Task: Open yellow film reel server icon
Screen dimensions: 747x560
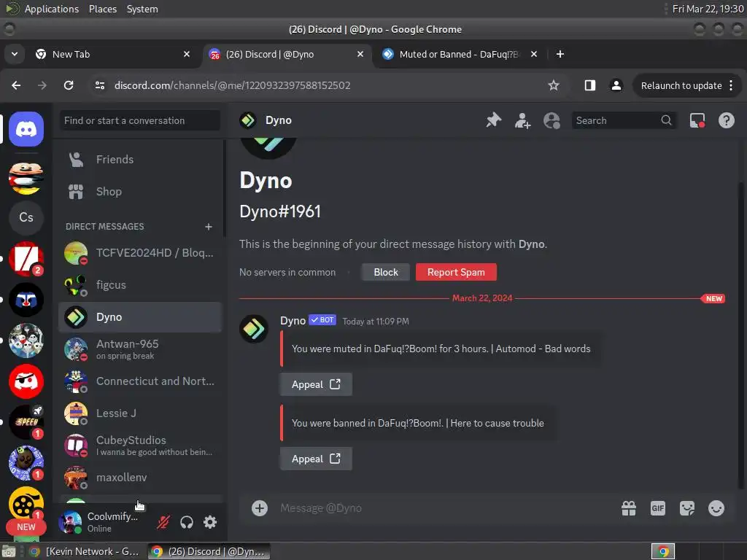Action: tap(26, 504)
